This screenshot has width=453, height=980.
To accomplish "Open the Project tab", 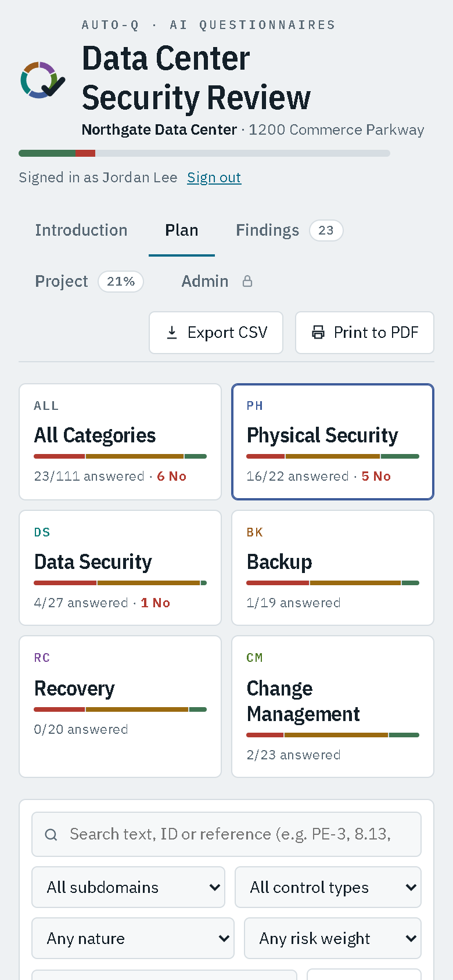I will pyautogui.click(x=89, y=282).
